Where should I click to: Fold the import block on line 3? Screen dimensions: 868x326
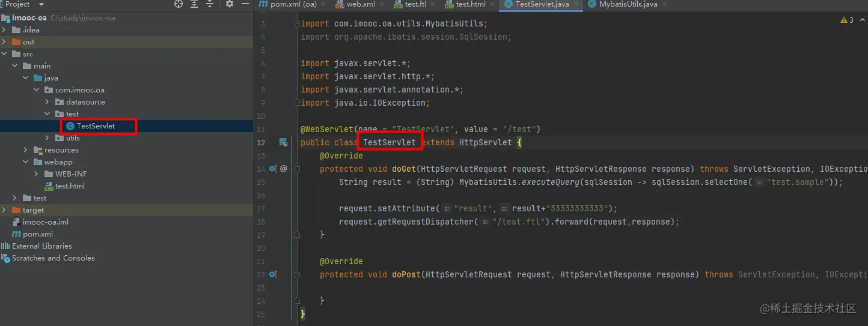pos(296,24)
